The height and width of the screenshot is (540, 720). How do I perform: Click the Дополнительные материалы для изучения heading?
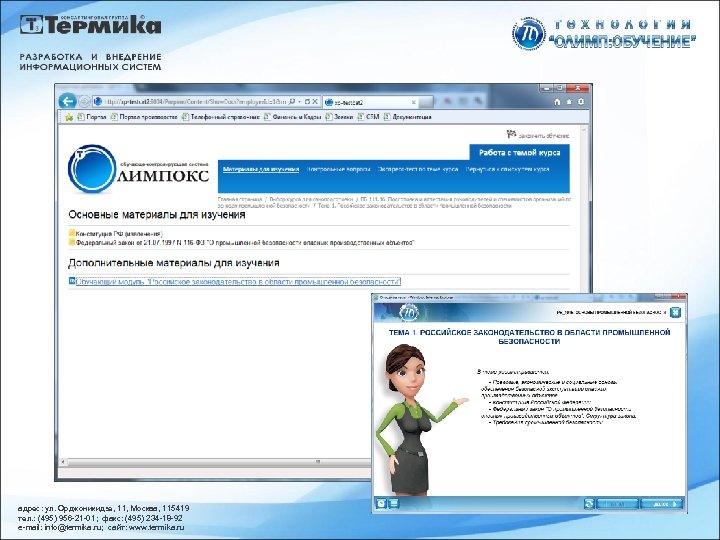point(174,263)
